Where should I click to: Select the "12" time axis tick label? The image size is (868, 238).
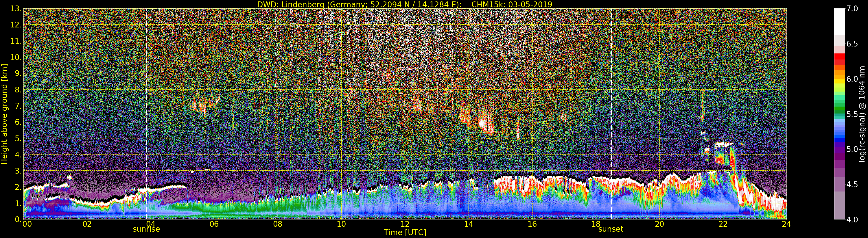405,224
